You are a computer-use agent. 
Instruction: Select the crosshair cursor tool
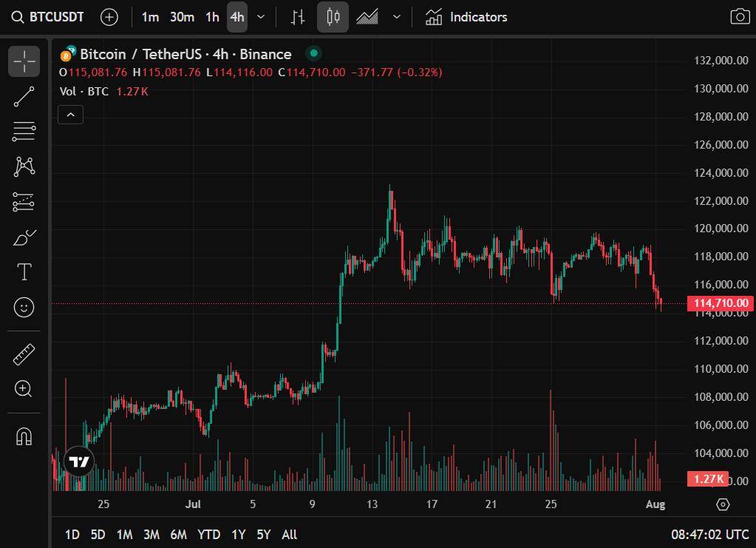pos(24,61)
